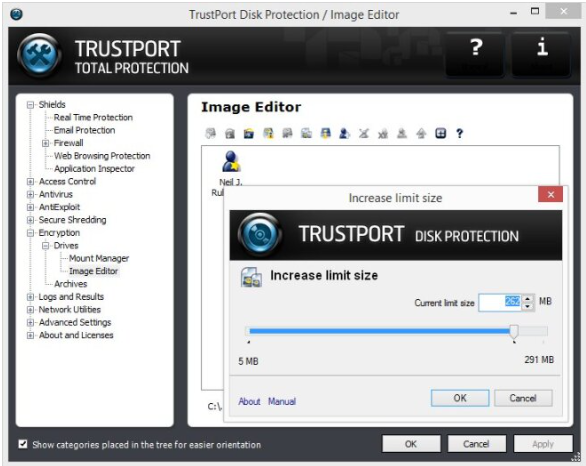
Task: Expand the About and Licenses node
Action: 30,335
